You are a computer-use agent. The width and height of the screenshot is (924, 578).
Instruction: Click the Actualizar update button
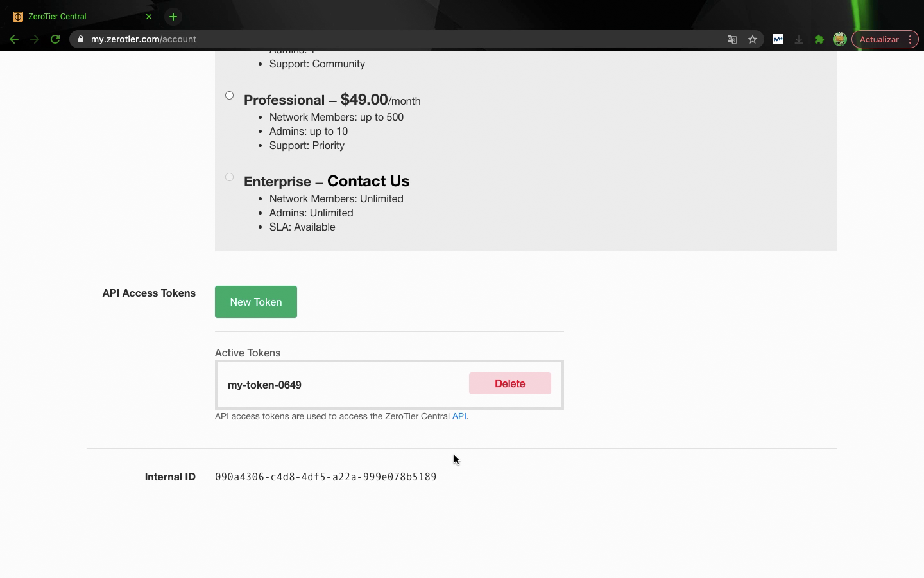pos(878,39)
